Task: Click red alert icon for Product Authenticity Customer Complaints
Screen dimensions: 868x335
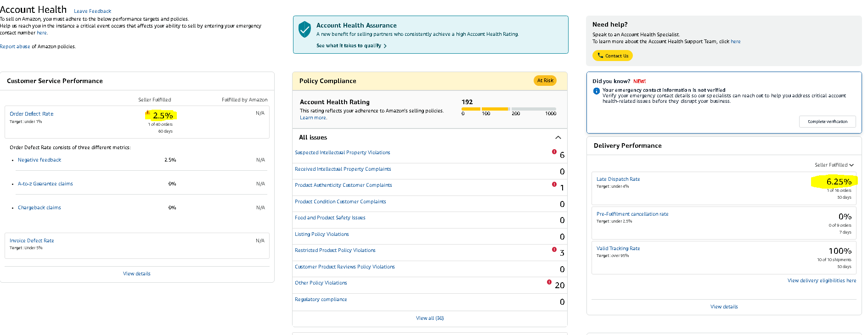Action: (x=554, y=184)
